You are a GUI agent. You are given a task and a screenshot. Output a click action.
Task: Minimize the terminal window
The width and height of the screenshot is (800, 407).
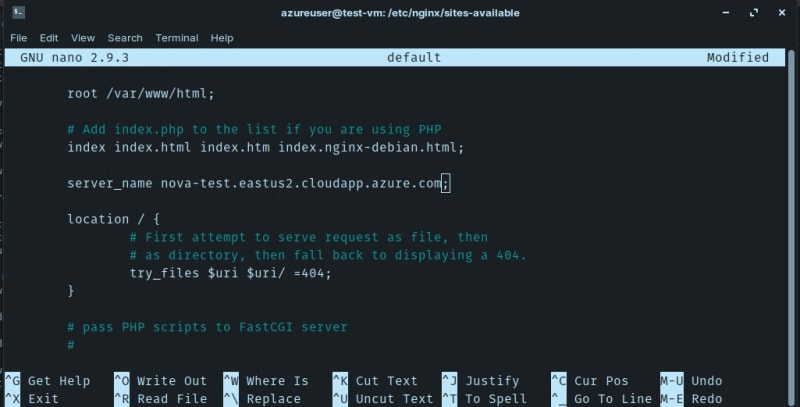[x=726, y=13]
